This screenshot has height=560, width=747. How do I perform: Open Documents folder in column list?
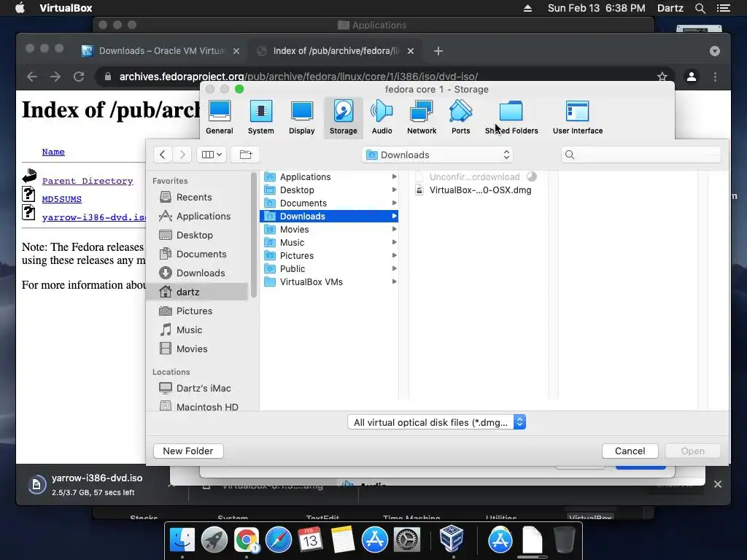coord(329,203)
